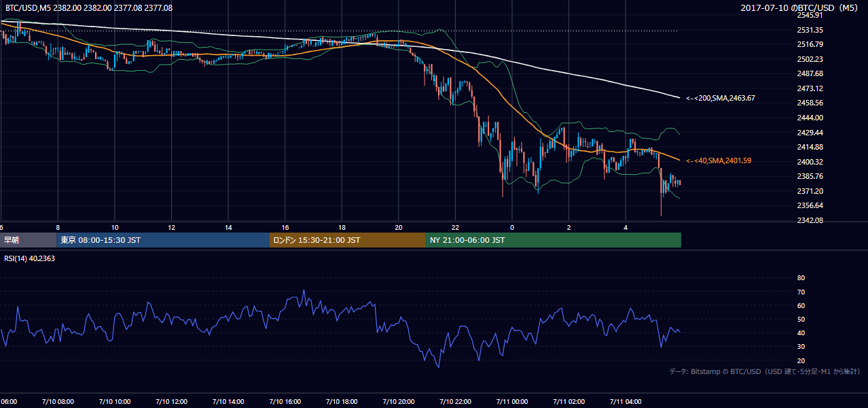Select the 200 SMA label reading 2463.67
Image resolution: width=868 pixels, height=408 pixels.
pyautogui.click(x=721, y=99)
